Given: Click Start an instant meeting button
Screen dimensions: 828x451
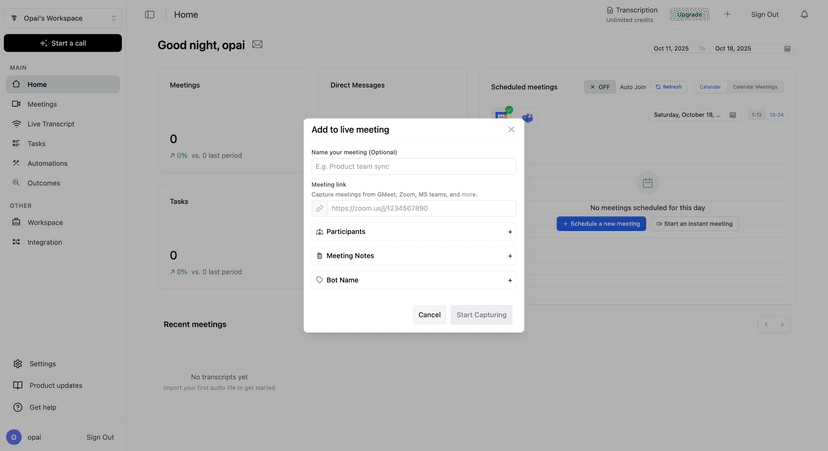Looking at the screenshot, I should pos(694,224).
